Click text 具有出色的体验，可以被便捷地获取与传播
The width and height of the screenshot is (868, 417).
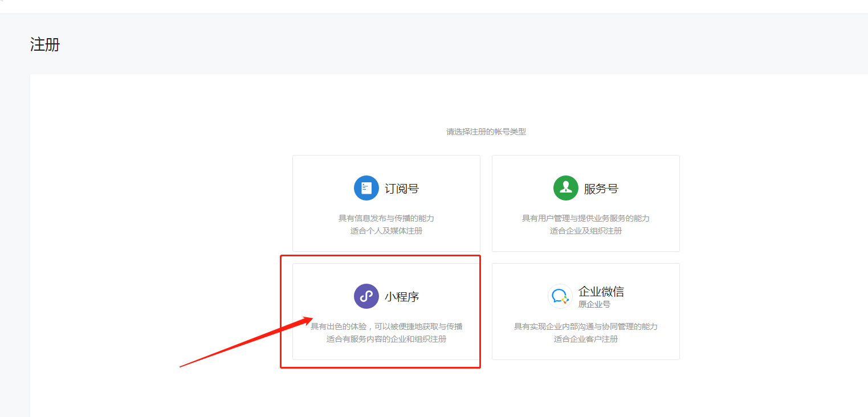click(x=386, y=326)
